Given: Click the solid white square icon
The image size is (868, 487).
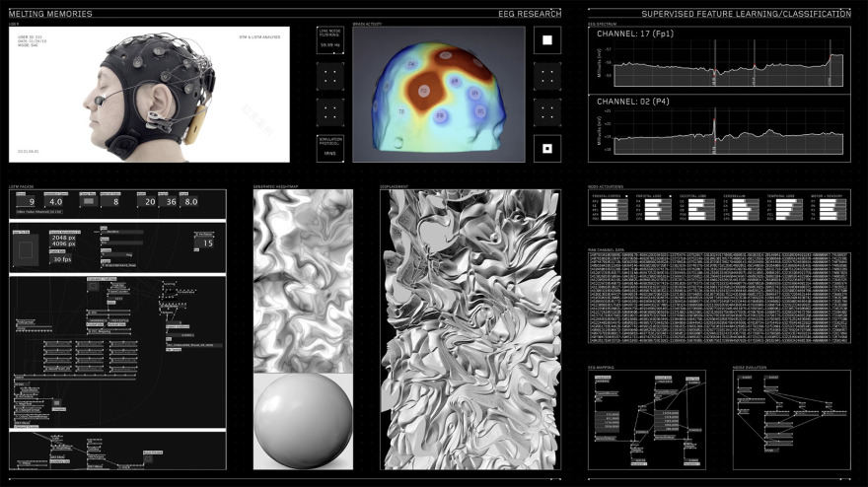Looking at the screenshot, I should coord(547,40).
